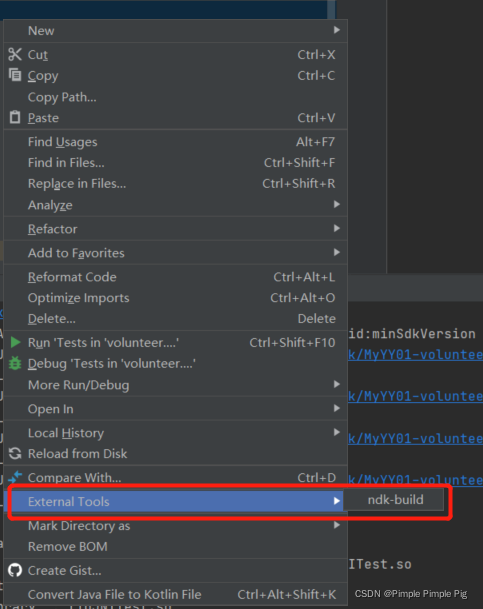Select Convert Java File to Kotlin File
This screenshot has height=609, width=483.
point(175,594)
